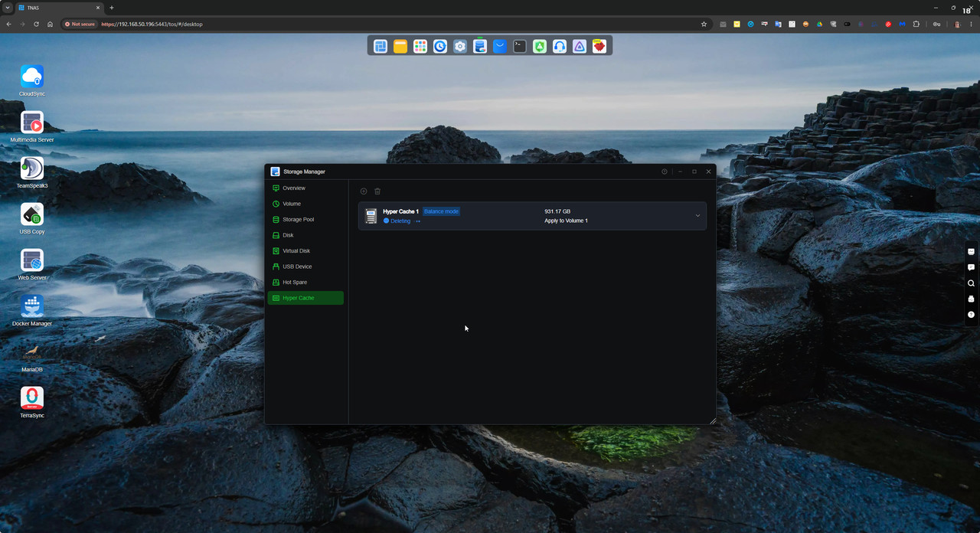The width and height of the screenshot is (980, 533).
Task: Select the Hyper Cache sidebar item
Action: [x=305, y=298]
